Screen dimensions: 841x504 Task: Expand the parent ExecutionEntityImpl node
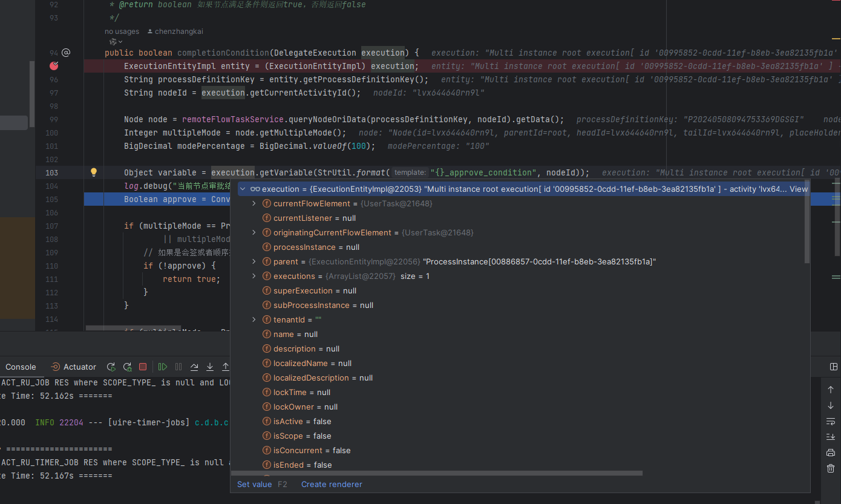pyautogui.click(x=254, y=261)
